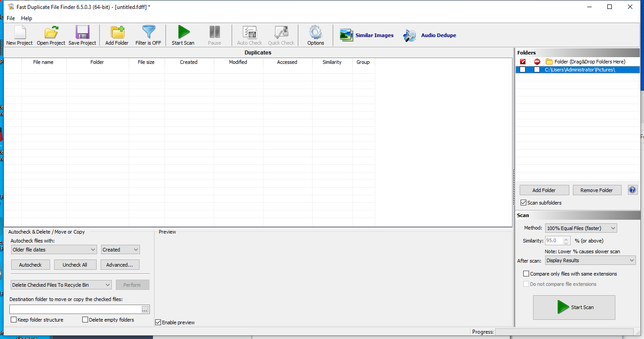Click the Remove Folder button

[x=597, y=190]
